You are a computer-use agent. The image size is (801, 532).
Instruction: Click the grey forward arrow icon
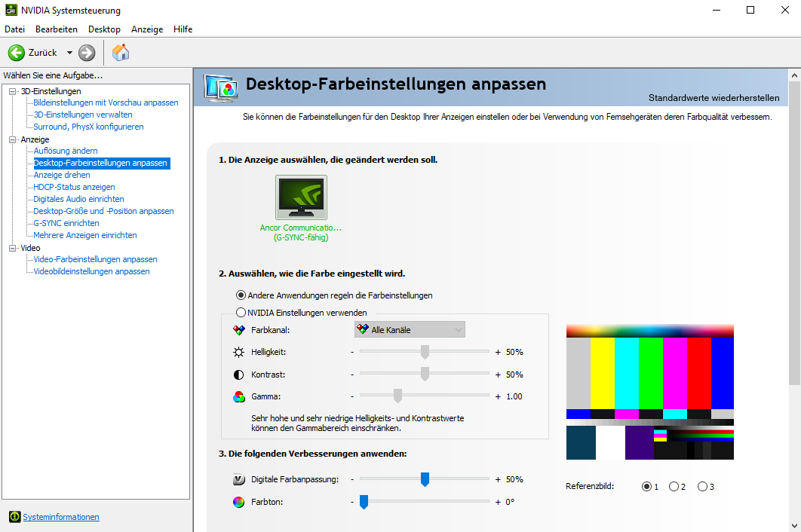(x=87, y=53)
